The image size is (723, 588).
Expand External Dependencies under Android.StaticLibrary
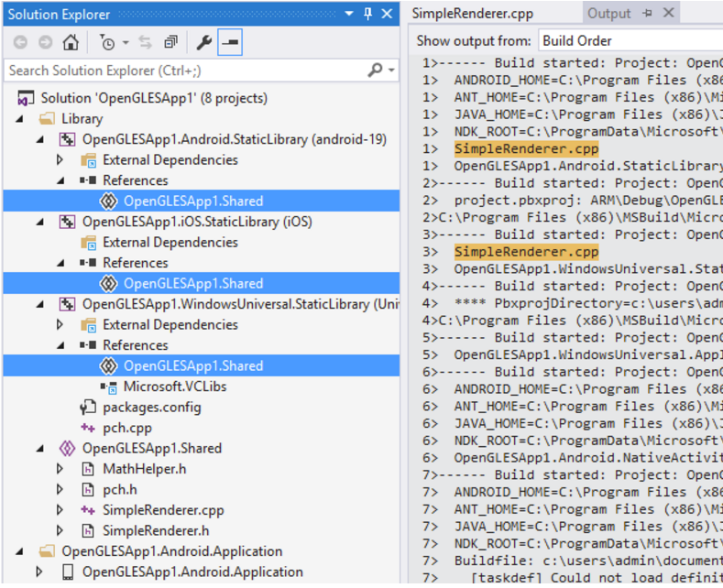(60, 160)
